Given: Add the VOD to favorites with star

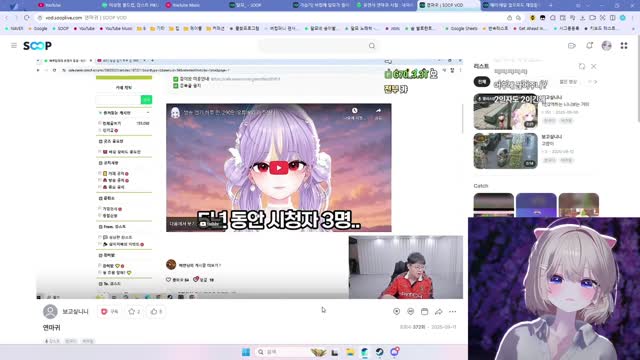Looking at the screenshot, I should point(134,311).
